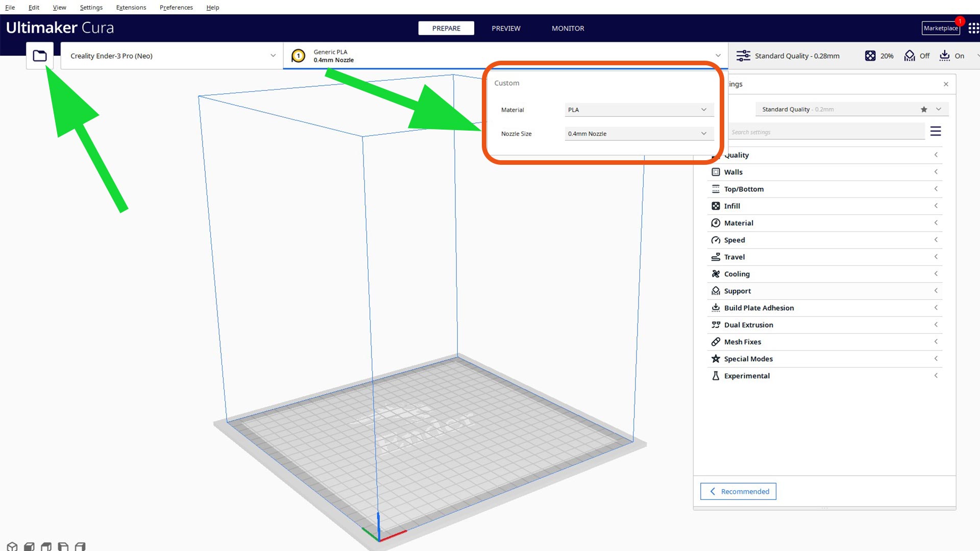Expand the Material settings arrow
This screenshot has width=980, height=551.
point(936,222)
